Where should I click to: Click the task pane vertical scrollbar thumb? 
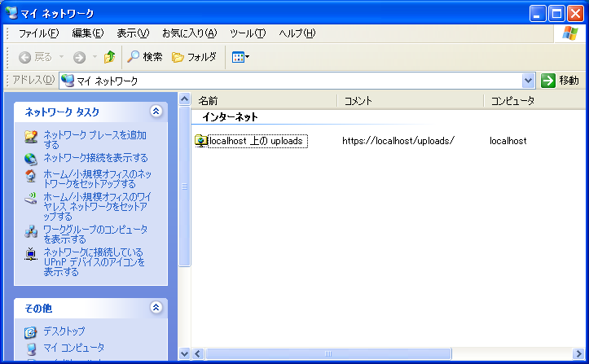point(184,186)
